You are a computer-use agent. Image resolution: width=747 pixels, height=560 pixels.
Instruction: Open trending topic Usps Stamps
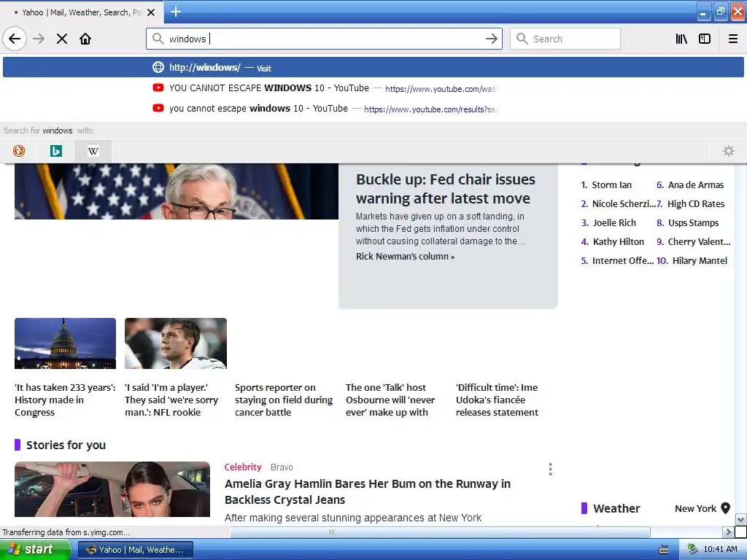[693, 223]
